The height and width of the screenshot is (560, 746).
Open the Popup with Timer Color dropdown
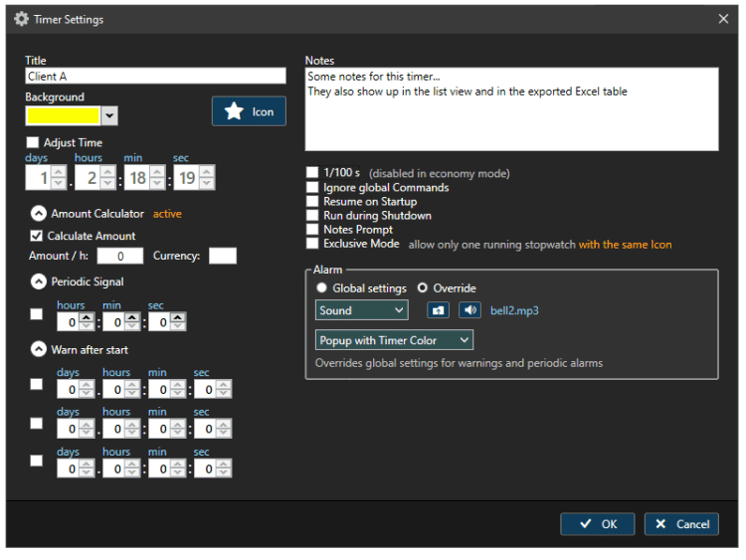coord(394,340)
